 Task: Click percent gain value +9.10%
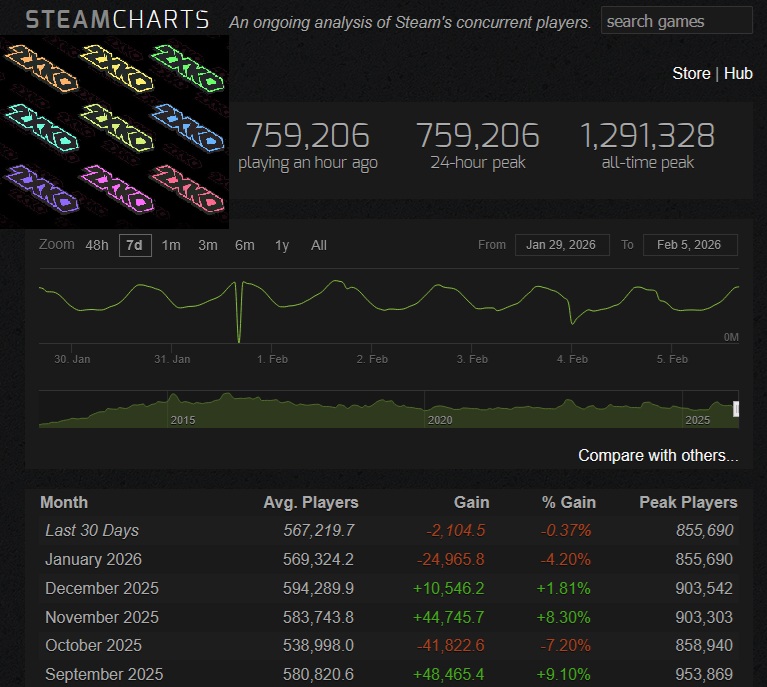point(564,674)
